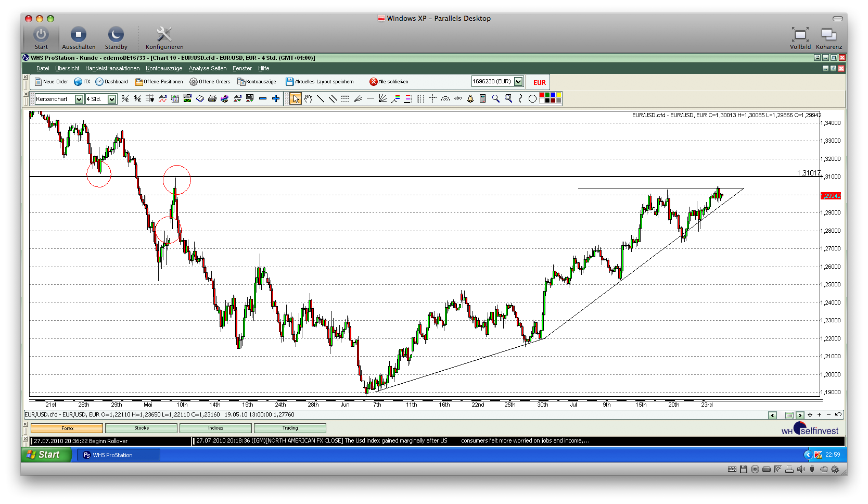
Task: Select the abc text annotation tool
Action: (x=458, y=98)
